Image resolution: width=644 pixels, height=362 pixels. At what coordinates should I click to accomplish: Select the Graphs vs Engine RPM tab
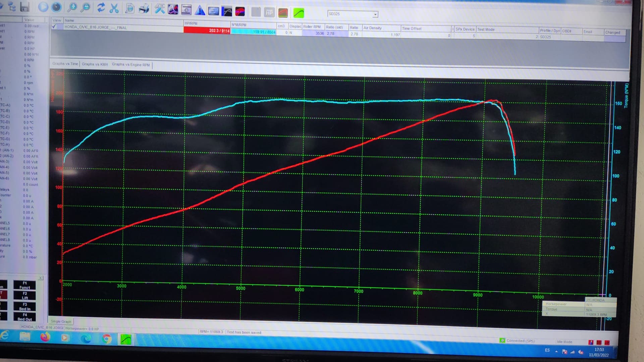(131, 65)
